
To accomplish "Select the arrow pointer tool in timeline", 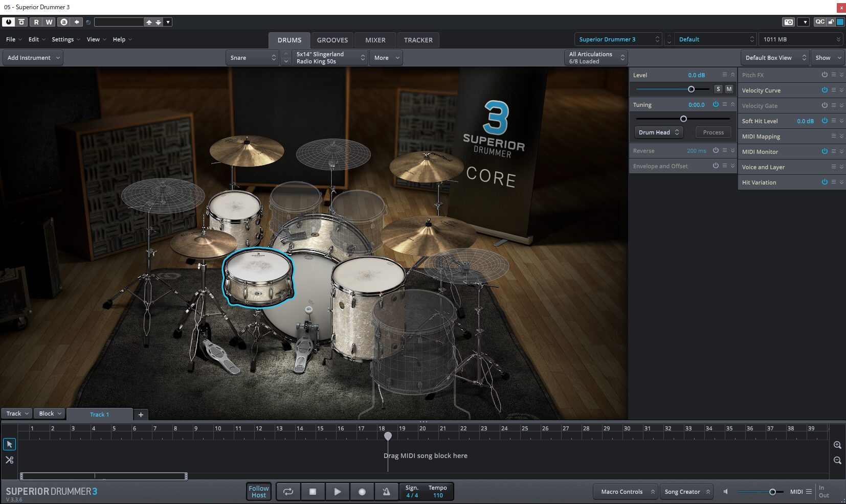I will [x=9, y=444].
